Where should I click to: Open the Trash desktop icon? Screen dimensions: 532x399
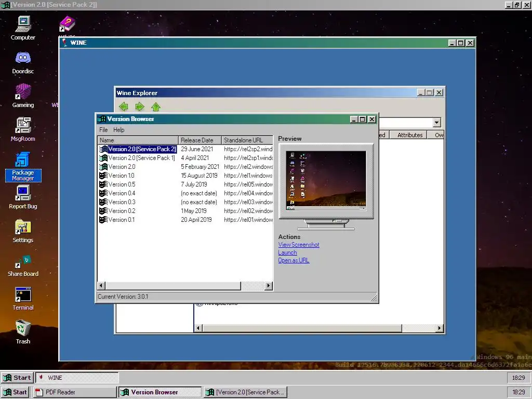point(23,332)
